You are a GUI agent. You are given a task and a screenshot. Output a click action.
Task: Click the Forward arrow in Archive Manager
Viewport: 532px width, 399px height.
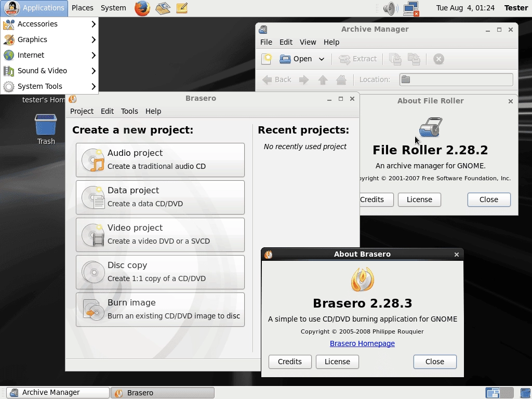303,79
